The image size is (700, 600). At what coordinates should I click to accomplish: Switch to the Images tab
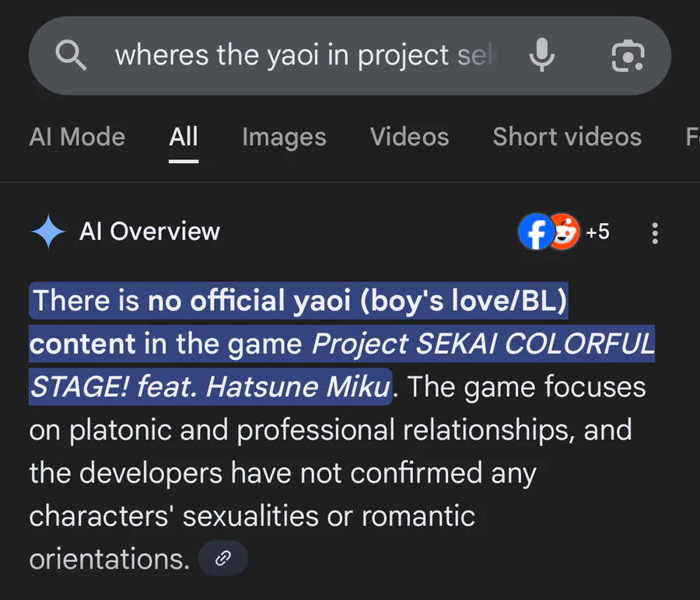284,137
